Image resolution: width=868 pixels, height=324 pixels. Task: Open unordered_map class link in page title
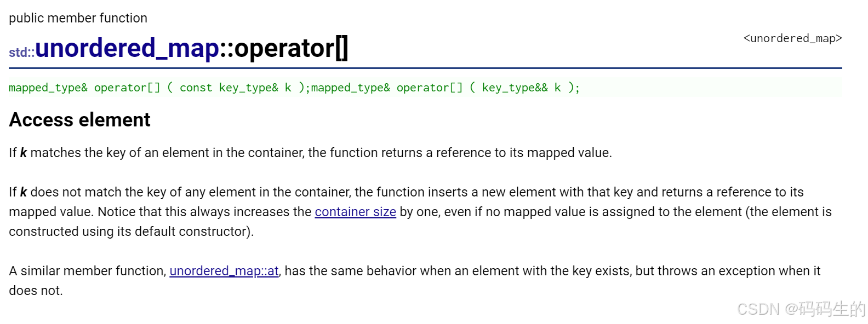point(127,48)
